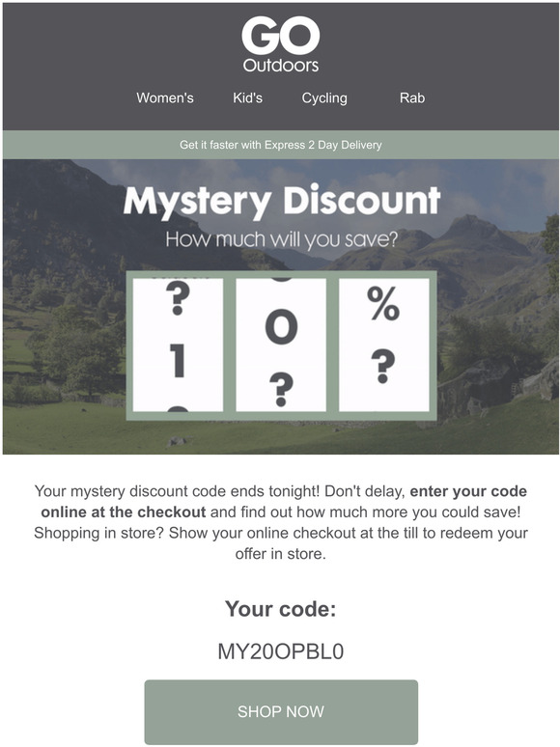The image size is (560, 747).
Task: Click the 'Your code:' heading
Action: (x=280, y=609)
